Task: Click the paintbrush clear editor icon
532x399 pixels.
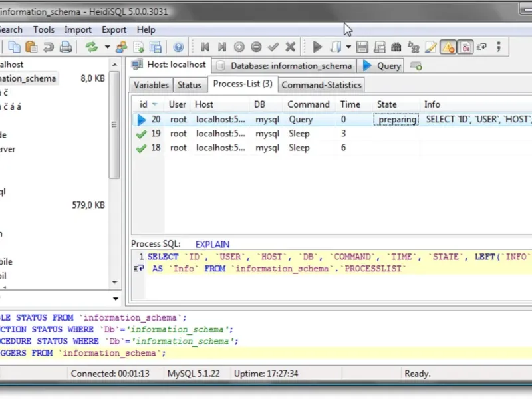Action: coord(430,47)
